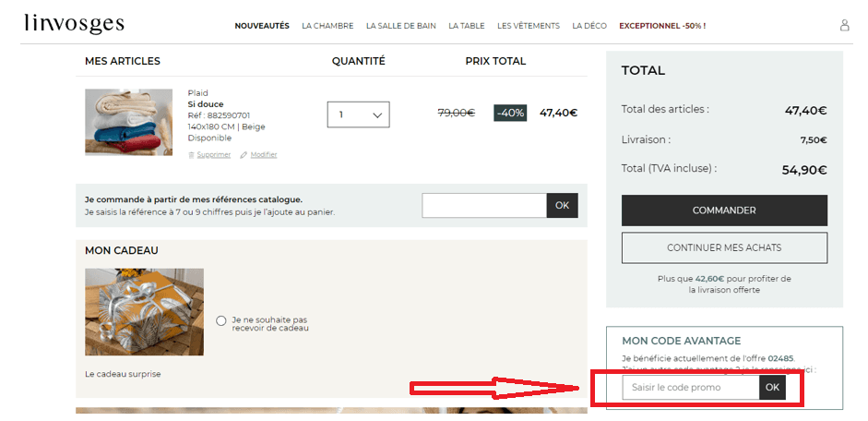Click OK next to catalogue reference field

pyautogui.click(x=563, y=206)
